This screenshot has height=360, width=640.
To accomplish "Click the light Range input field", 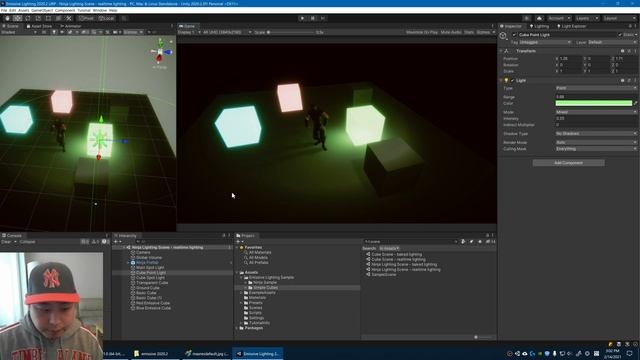I will (596, 97).
